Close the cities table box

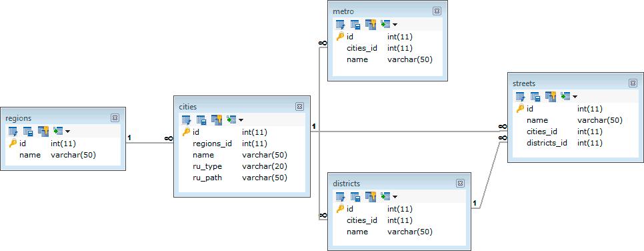point(299,107)
